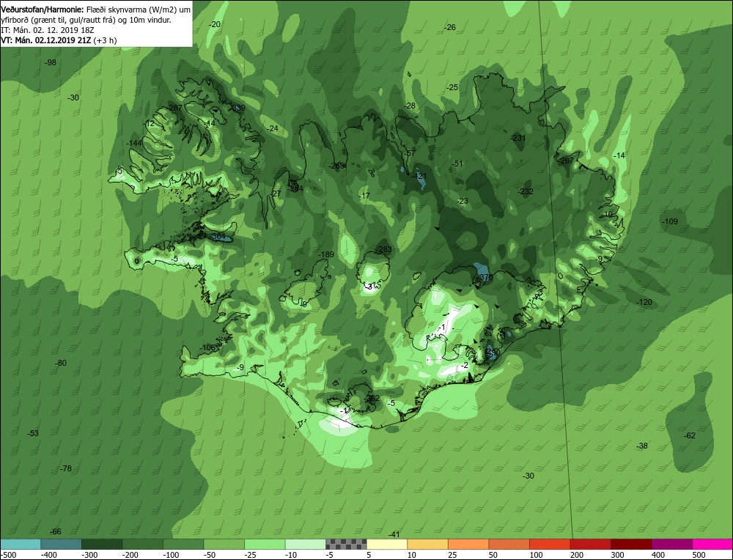Viewport: 733px width, 560px height.
Task: Click the '-120' value over the sea
Action: [x=644, y=303]
